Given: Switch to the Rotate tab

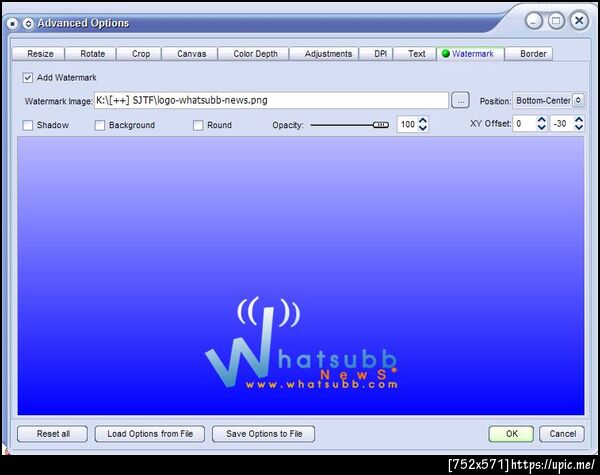Looking at the screenshot, I should (92, 54).
